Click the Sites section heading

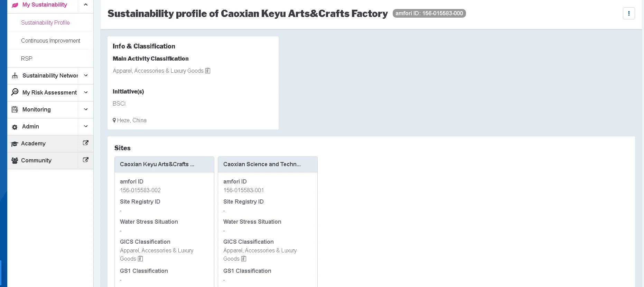coord(122,148)
